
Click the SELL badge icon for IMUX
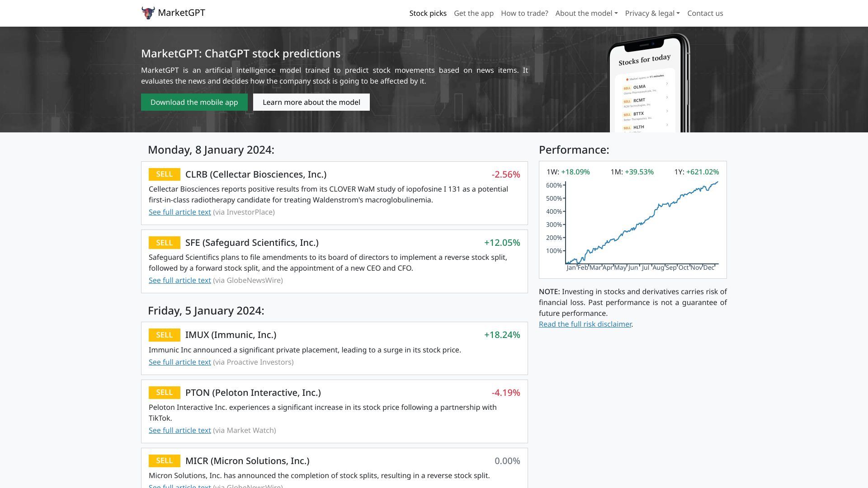[x=164, y=334]
